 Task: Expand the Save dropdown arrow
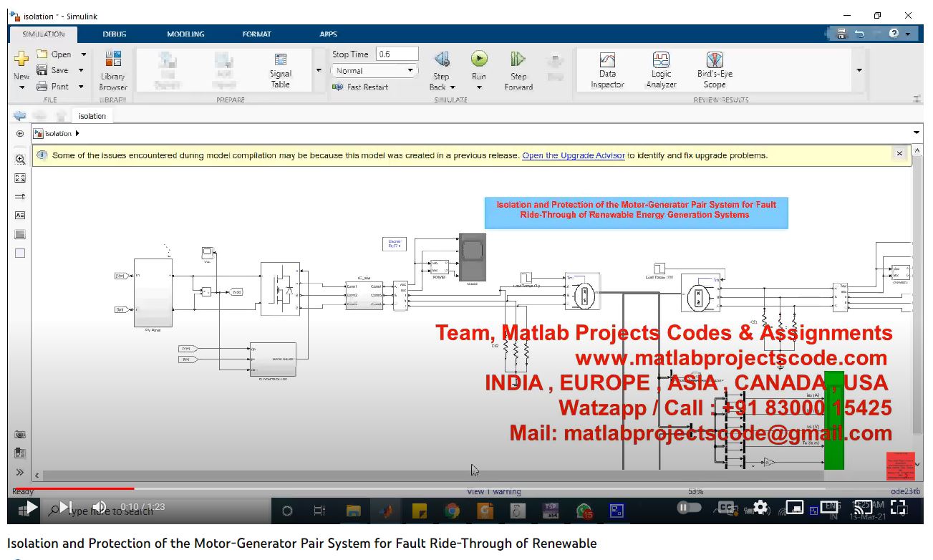(x=81, y=70)
